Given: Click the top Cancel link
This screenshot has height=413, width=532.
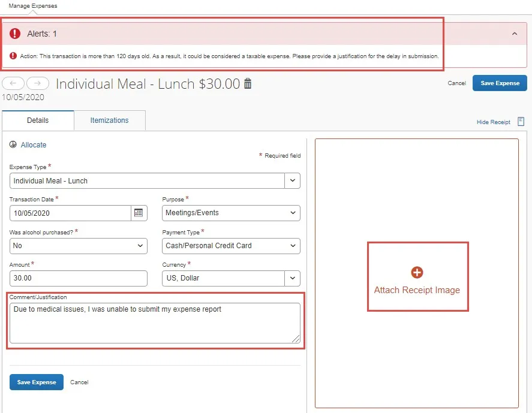Looking at the screenshot, I should (x=456, y=83).
